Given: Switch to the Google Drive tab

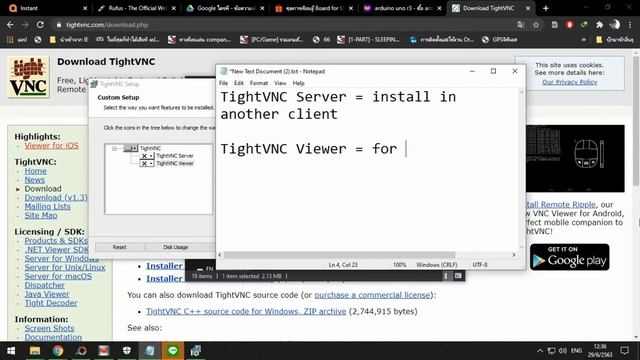Looking at the screenshot, I should pos(225,8).
